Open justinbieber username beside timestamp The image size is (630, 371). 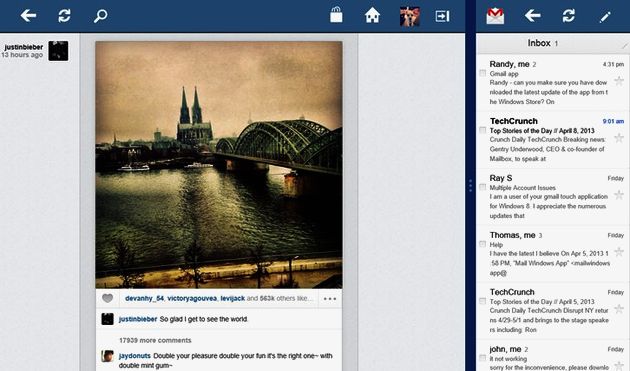24,47
